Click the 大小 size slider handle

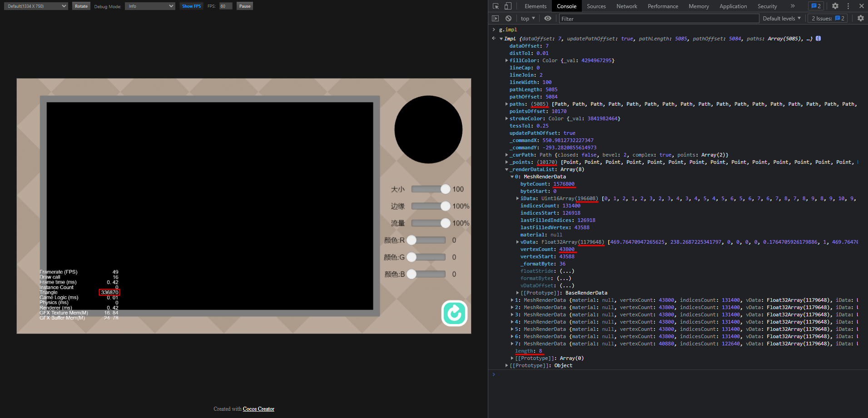pyautogui.click(x=445, y=189)
